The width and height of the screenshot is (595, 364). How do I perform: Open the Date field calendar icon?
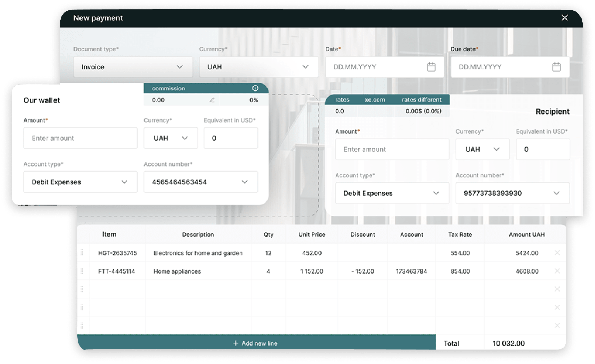click(431, 67)
